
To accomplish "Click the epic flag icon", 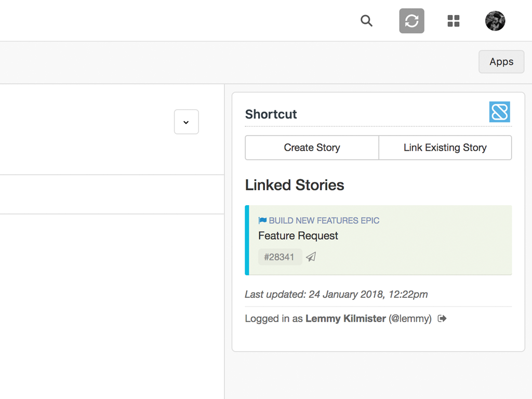I will (262, 220).
